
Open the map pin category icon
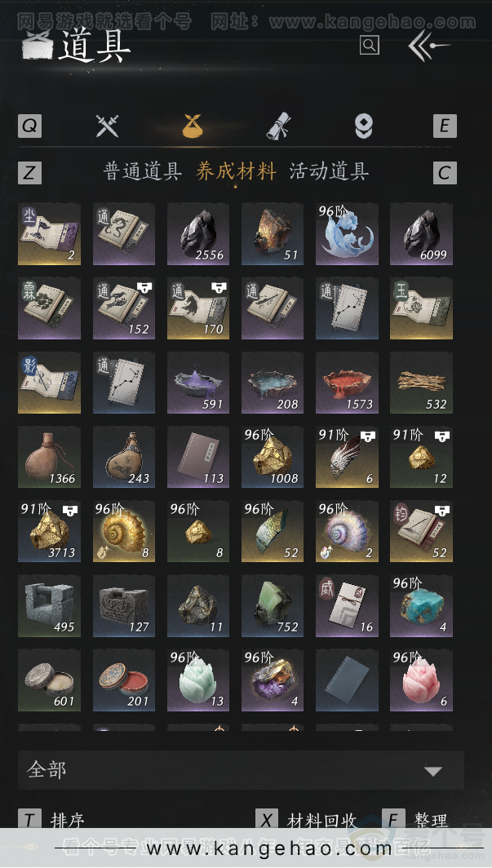click(x=364, y=126)
